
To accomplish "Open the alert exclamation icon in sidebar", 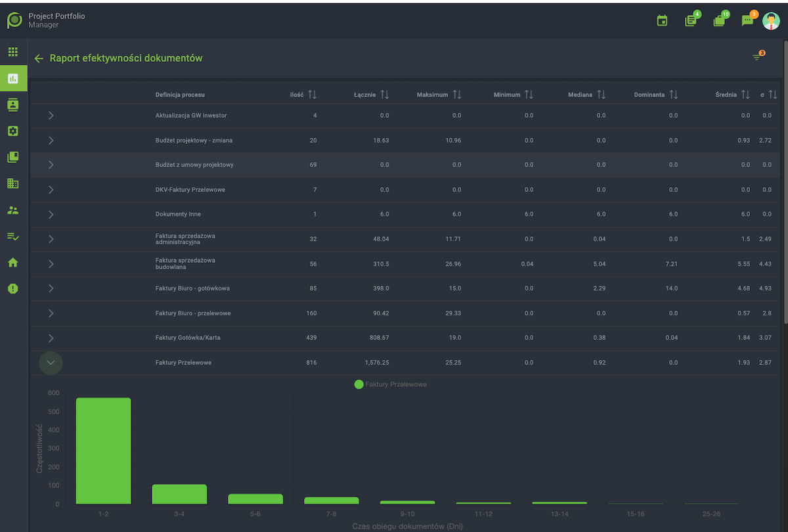I will [13, 289].
